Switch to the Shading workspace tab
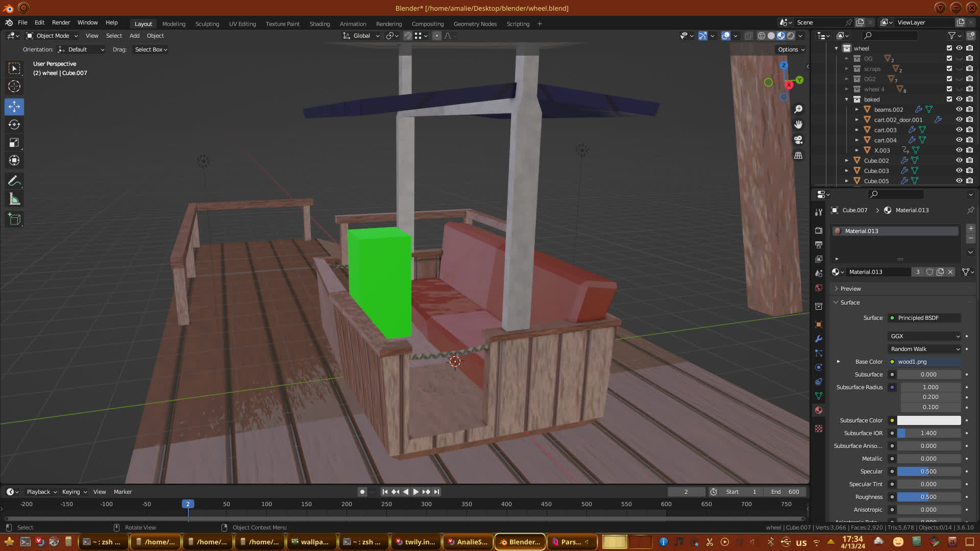The width and height of the screenshot is (980, 551). pos(320,24)
